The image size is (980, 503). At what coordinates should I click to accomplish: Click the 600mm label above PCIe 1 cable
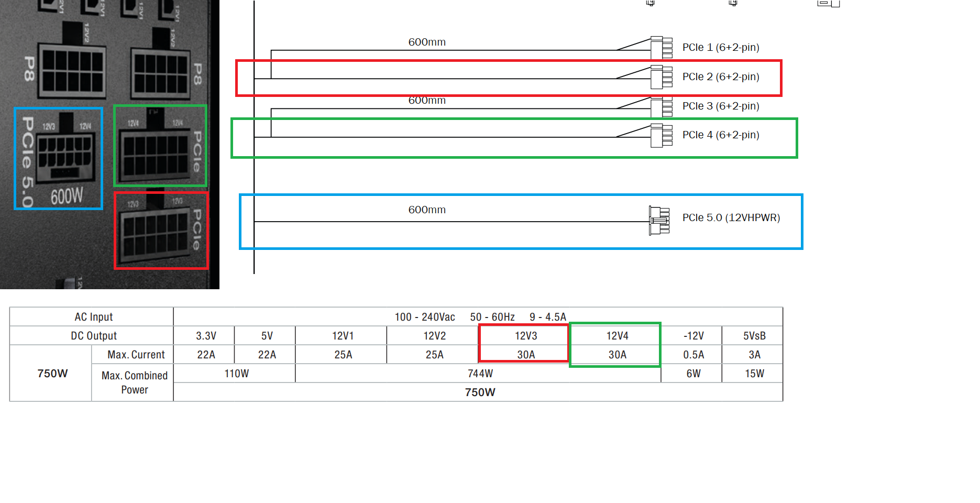[x=427, y=42]
